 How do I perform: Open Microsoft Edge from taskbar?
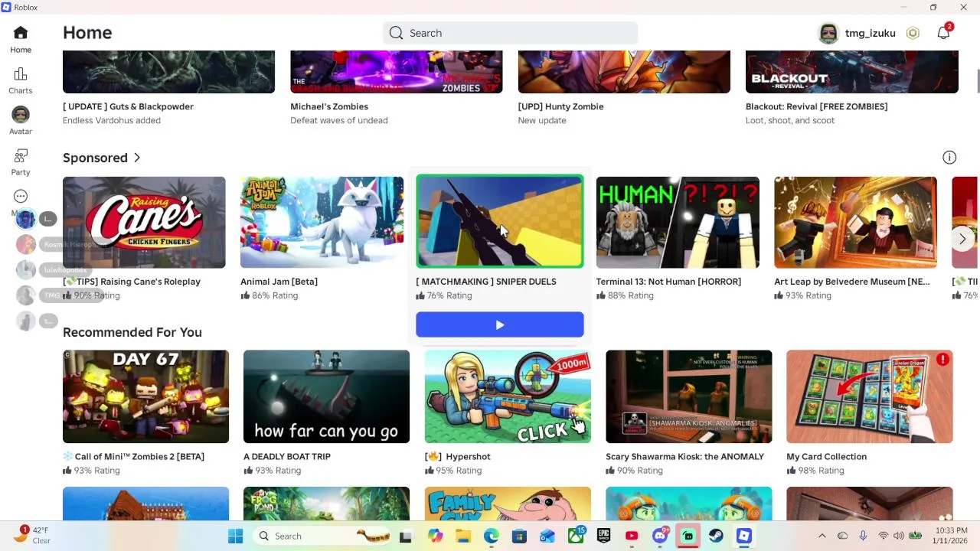[x=492, y=536]
